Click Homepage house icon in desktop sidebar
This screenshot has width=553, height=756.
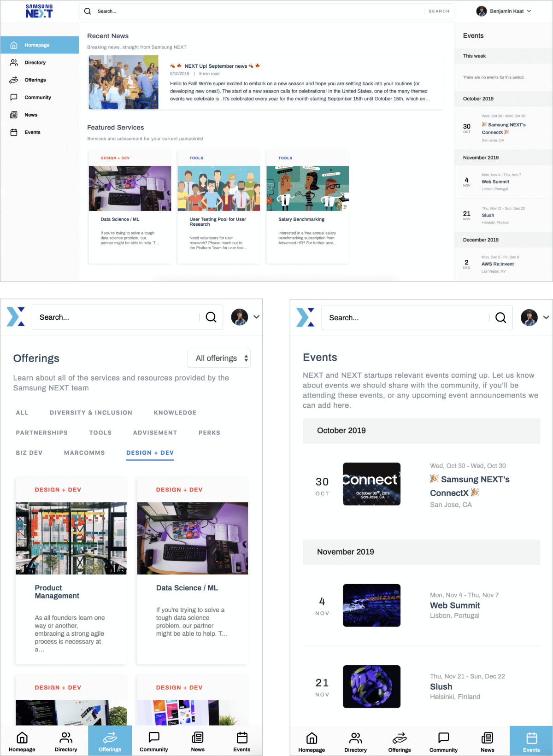click(x=14, y=45)
